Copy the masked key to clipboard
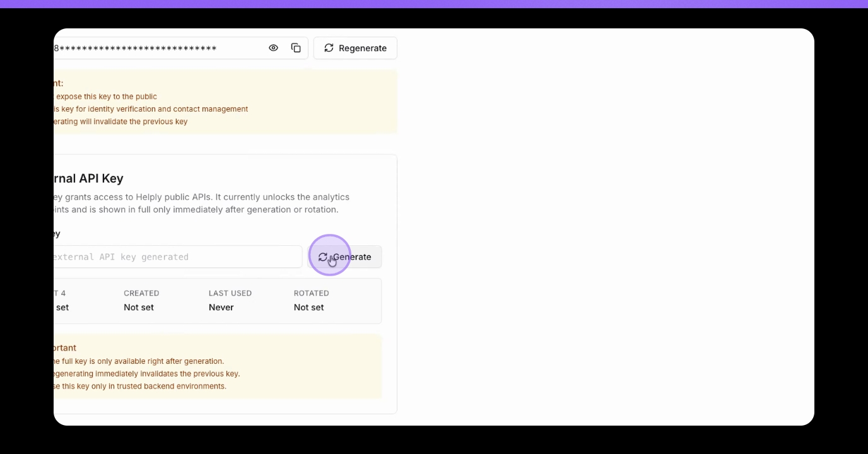The height and width of the screenshot is (454, 868). click(x=296, y=48)
